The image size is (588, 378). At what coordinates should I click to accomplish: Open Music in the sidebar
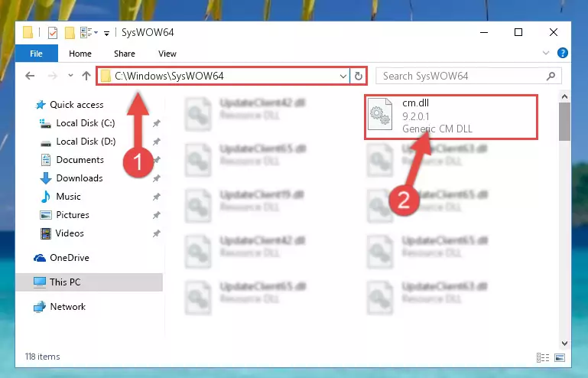68,197
